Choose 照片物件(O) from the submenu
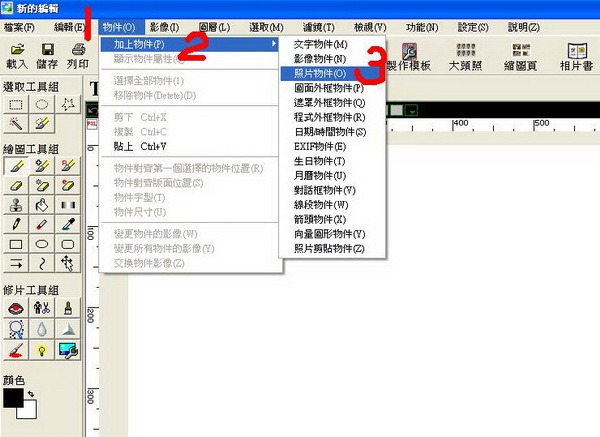600x437 pixels. pos(332,73)
